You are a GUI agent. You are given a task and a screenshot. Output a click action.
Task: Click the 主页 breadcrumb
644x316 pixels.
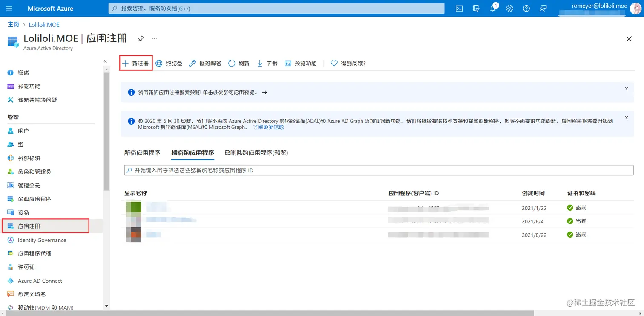[x=14, y=25]
